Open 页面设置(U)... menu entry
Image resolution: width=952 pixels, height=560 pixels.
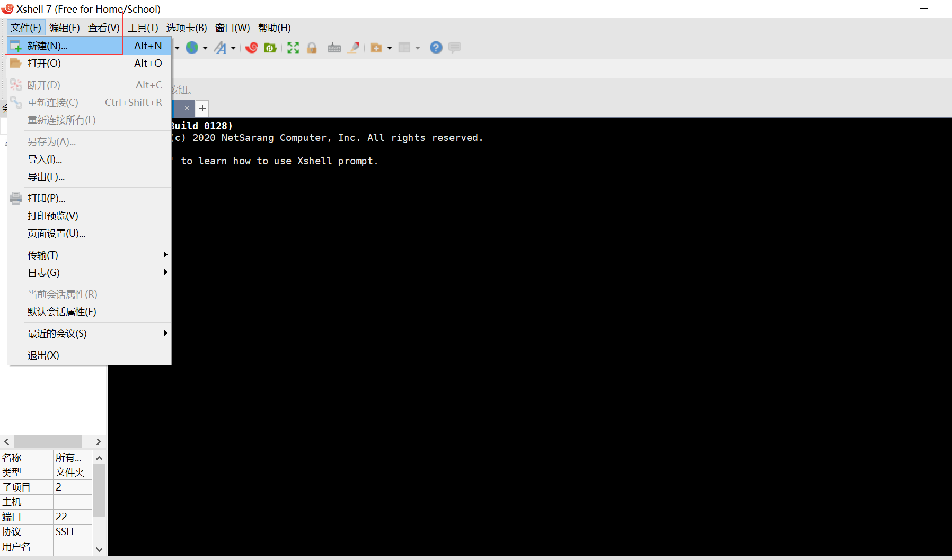coord(89,233)
